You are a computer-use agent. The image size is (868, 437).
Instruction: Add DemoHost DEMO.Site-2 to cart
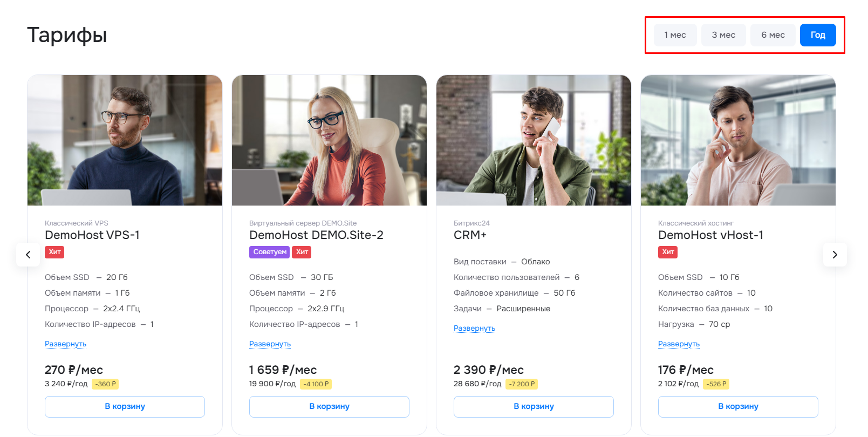pyautogui.click(x=329, y=407)
